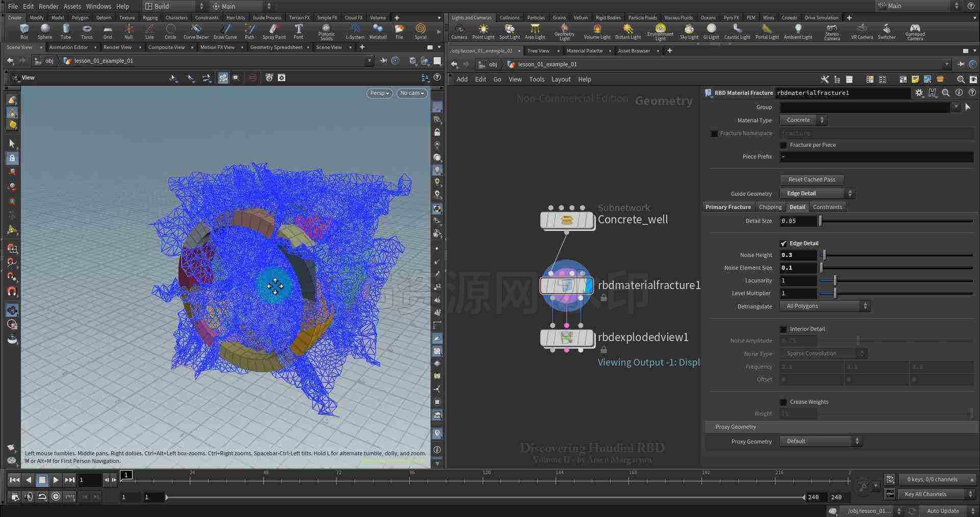Enable the Interior Detail checkbox

pos(784,329)
